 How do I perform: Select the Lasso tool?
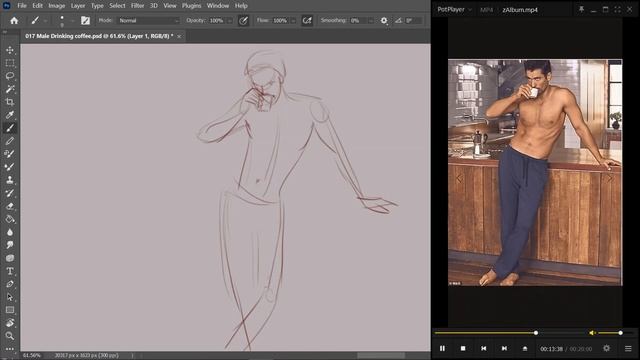[10, 76]
